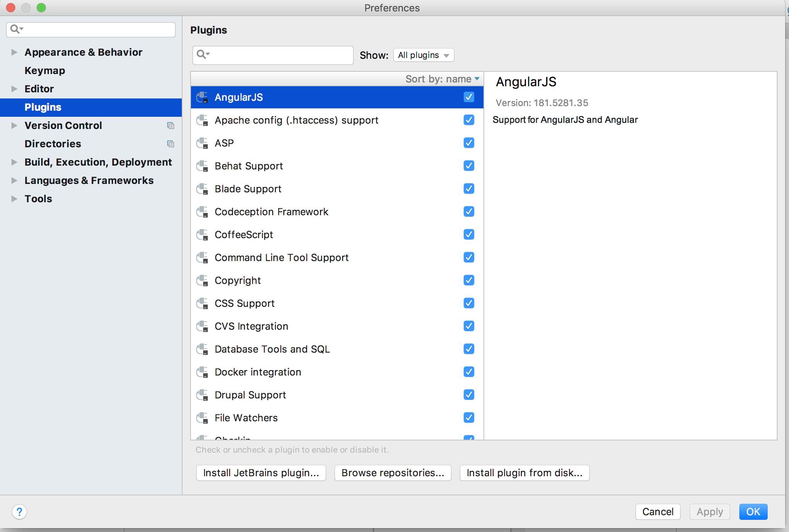
Task: Uncheck the File Watchers checkbox
Action: [x=469, y=418]
